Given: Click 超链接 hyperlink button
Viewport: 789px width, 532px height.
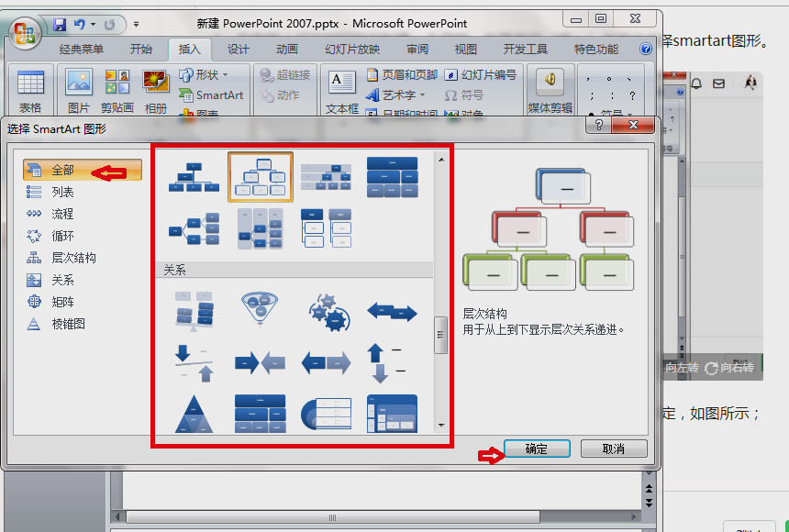Looking at the screenshot, I should coord(285,75).
